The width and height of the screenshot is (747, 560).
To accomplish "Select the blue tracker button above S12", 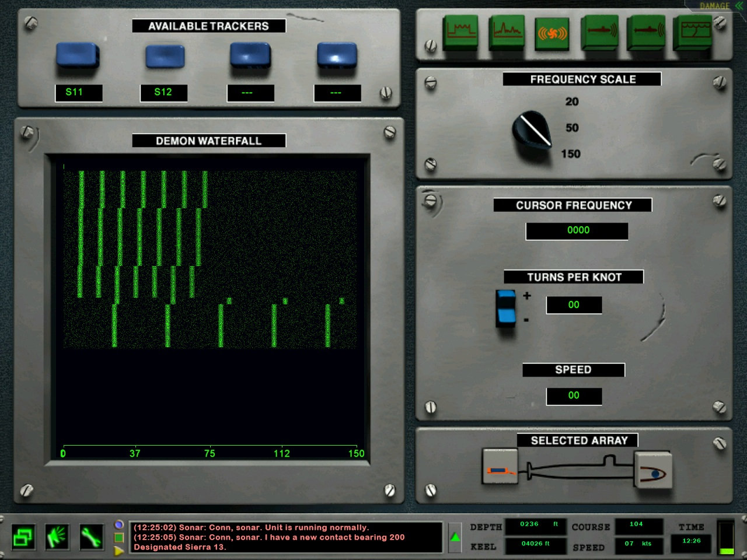I will [x=165, y=57].
